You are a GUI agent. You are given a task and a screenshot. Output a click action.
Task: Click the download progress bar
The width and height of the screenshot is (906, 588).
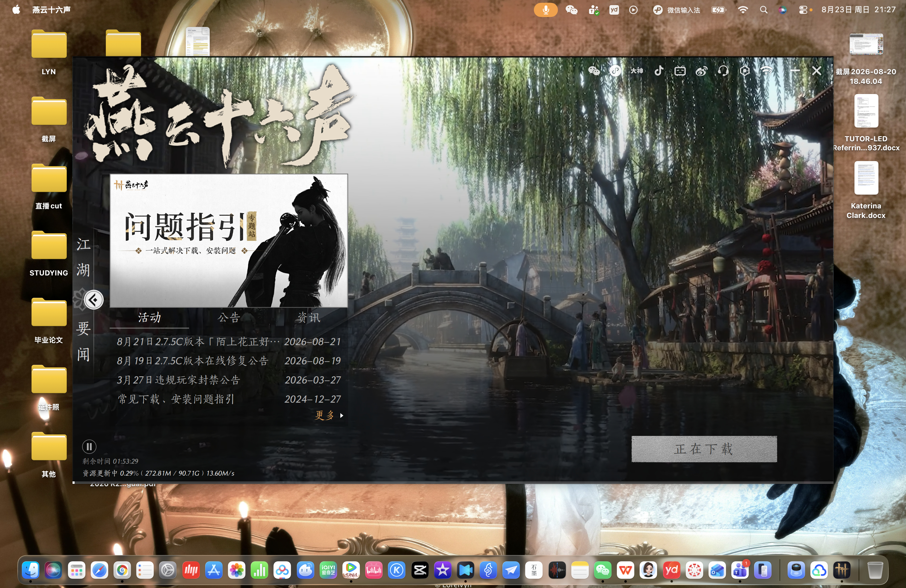point(453,482)
